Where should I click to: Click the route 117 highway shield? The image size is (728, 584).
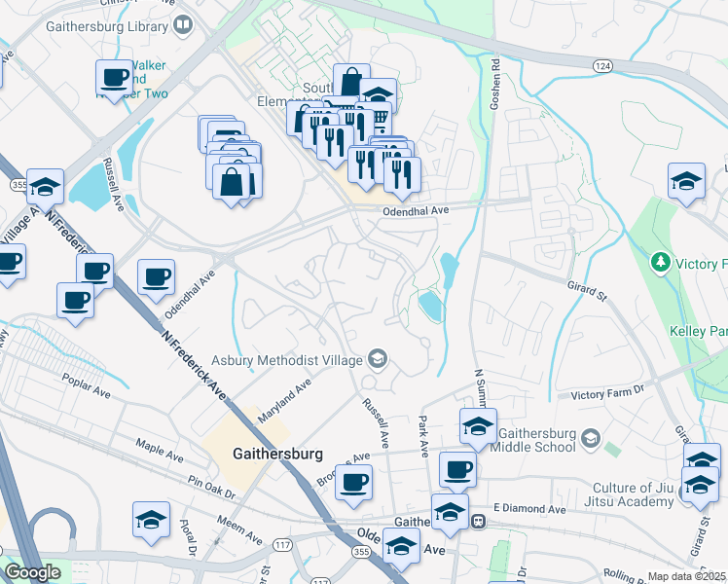(283, 544)
